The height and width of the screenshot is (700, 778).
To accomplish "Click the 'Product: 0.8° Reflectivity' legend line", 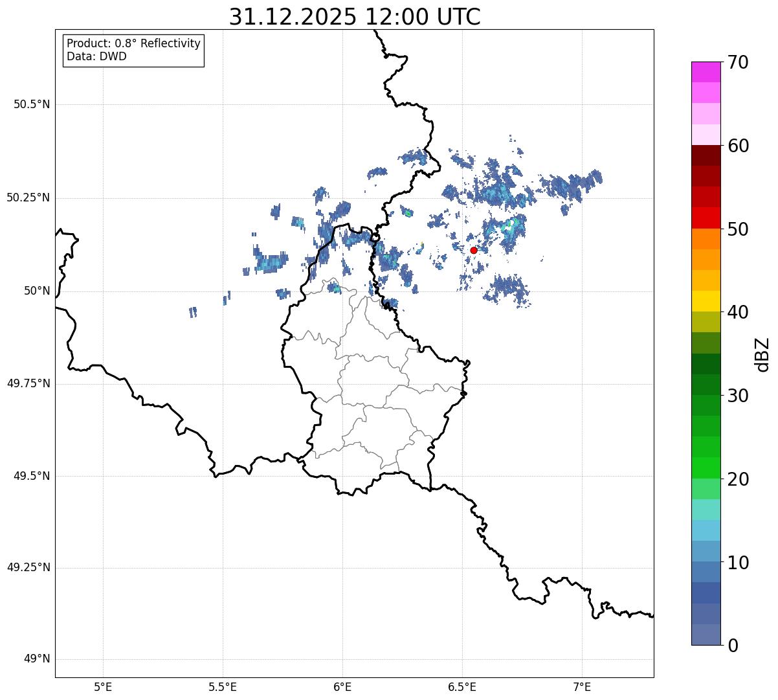I will point(134,43).
